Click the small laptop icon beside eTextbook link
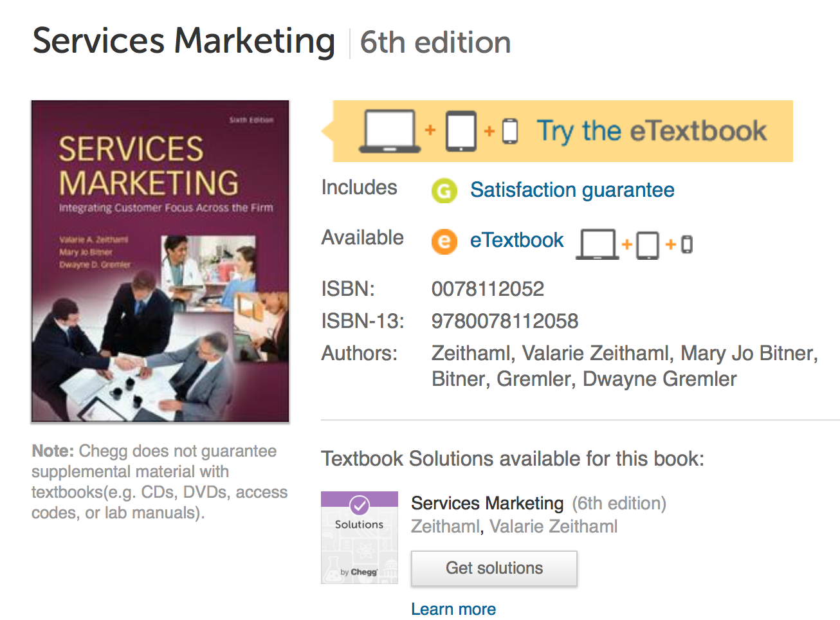 [597, 244]
